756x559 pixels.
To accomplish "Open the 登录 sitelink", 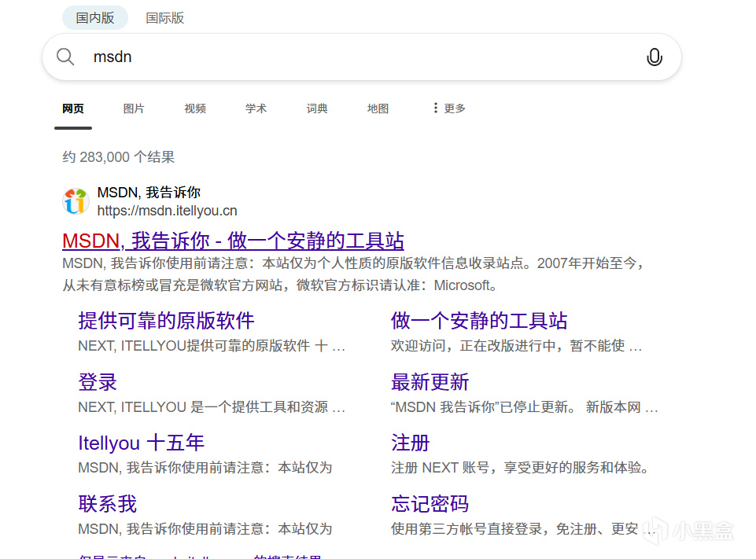I will 98,382.
